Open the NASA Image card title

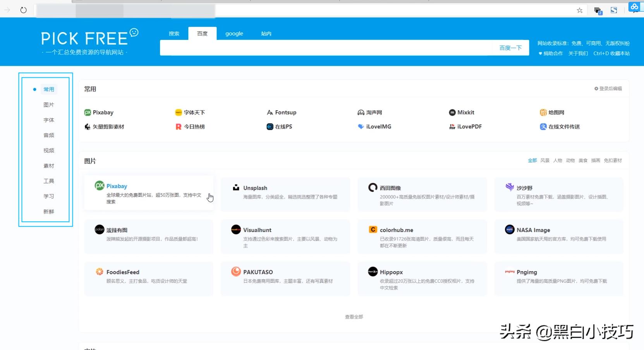(x=533, y=230)
